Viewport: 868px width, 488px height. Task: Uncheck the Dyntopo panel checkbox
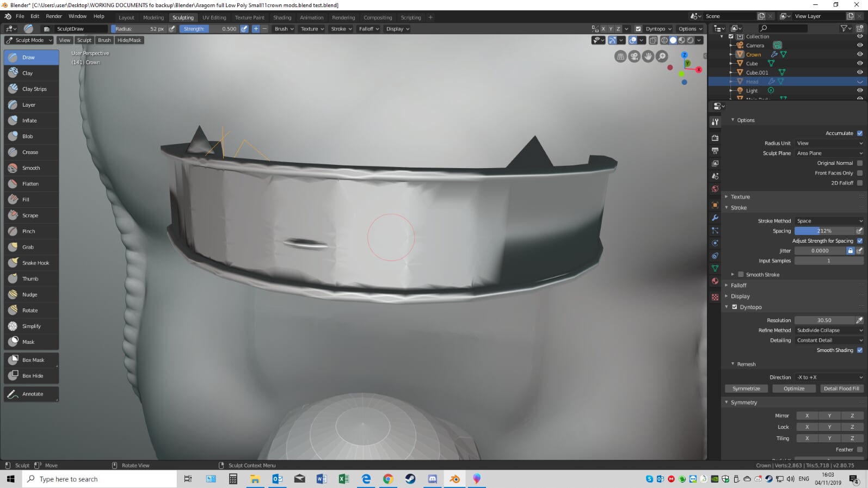point(735,307)
